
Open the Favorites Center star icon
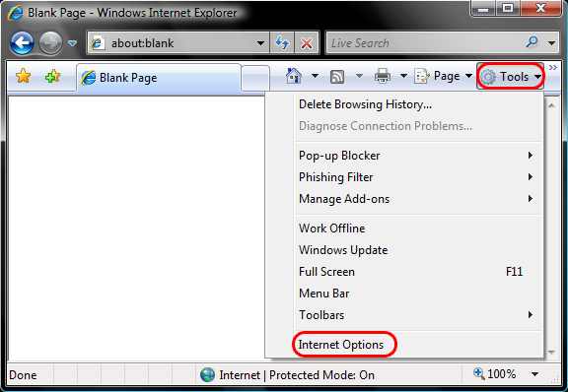(23, 77)
